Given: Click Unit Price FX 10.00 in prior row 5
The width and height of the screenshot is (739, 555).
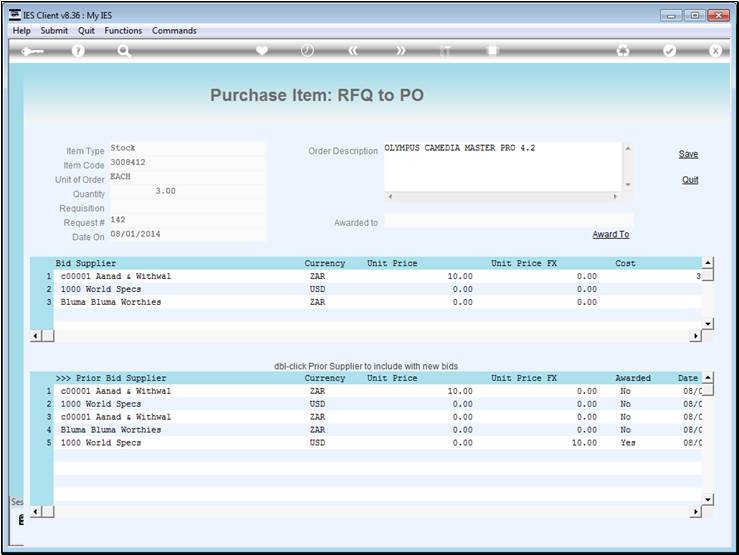Looking at the screenshot, I should 584,443.
